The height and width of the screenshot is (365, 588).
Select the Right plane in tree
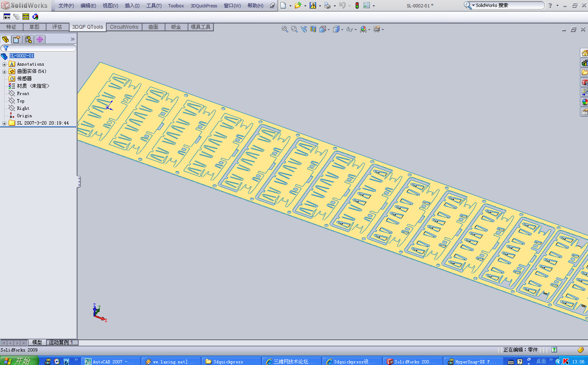coord(23,109)
